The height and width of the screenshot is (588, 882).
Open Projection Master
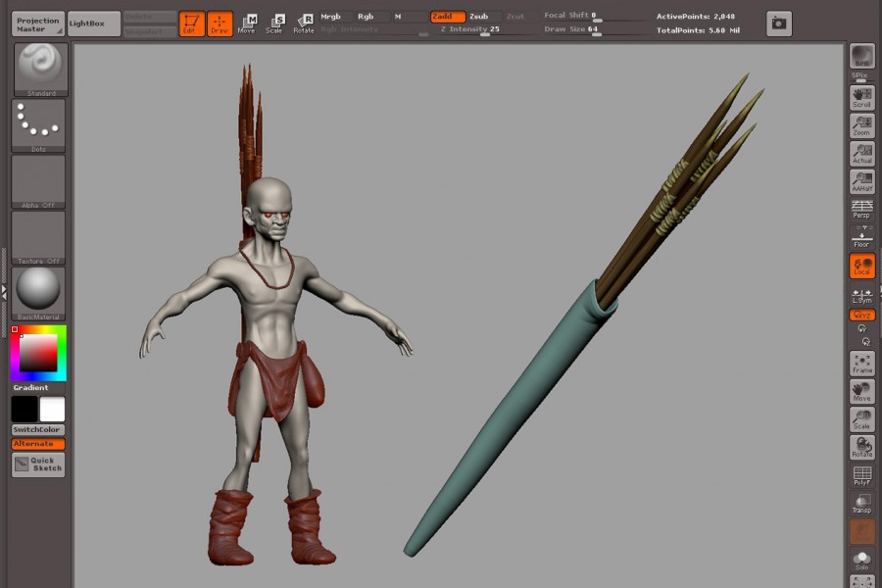coord(38,24)
